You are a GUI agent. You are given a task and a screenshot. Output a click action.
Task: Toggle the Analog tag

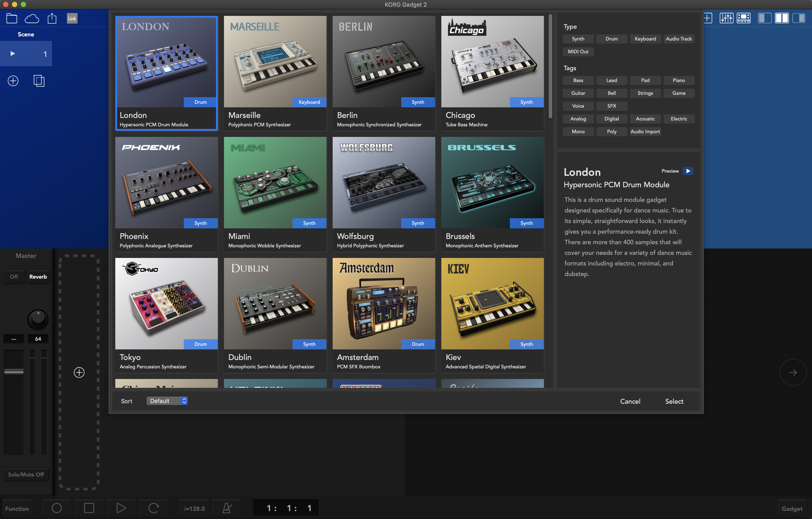(x=578, y=119)
